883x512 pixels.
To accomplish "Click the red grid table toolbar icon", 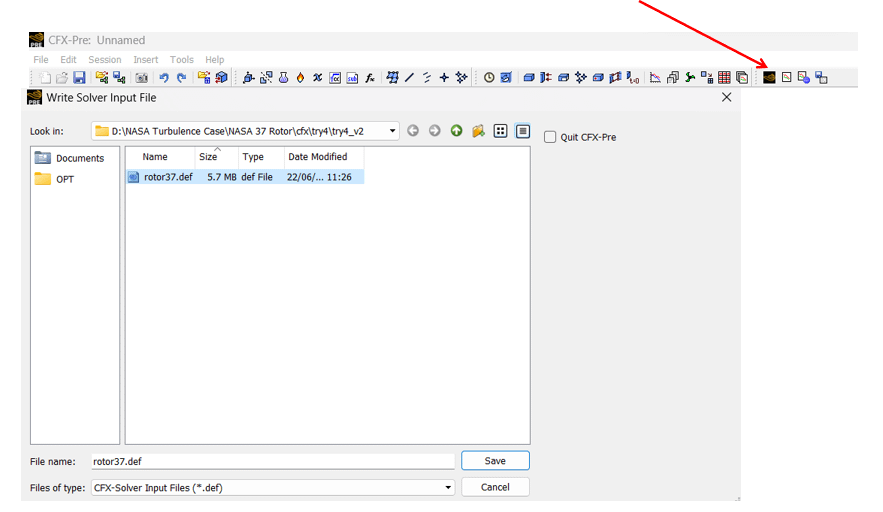I will click(725, 78).
